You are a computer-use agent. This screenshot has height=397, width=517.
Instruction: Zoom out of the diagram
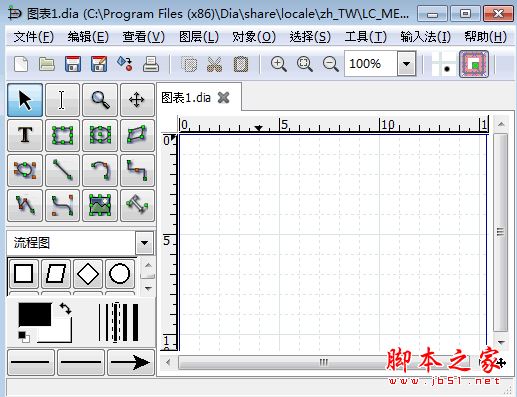(x=331, y=64)
